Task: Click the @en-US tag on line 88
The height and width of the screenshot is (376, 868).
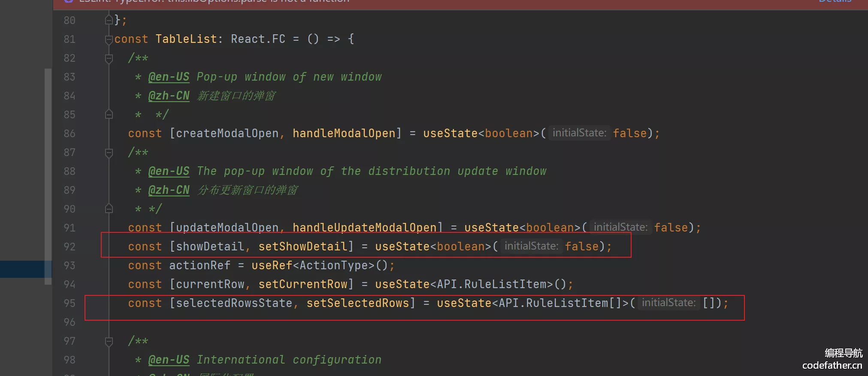Action: pos(169,171)
